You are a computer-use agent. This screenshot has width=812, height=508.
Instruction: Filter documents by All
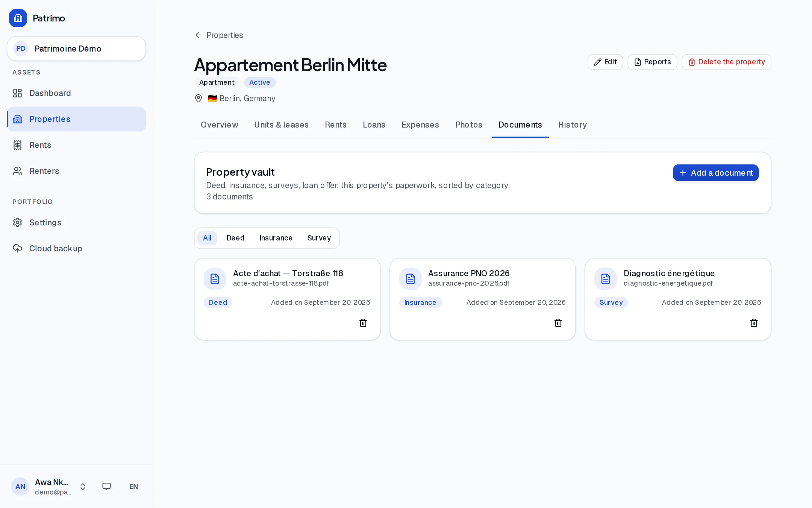point(207,238)
